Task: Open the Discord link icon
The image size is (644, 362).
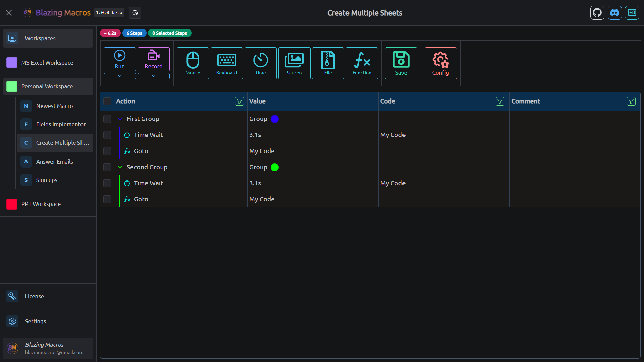Action: [x=615, y=13]
